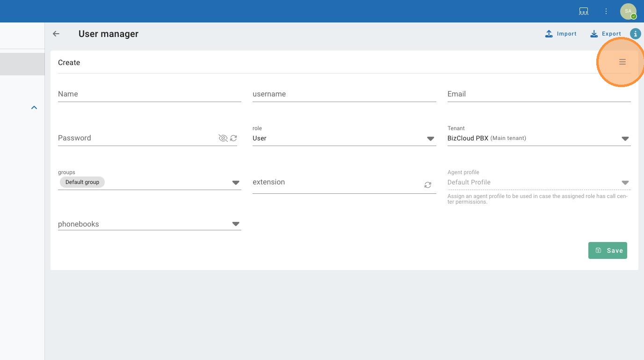
Task: Click the Default group chip
Action: (82, 182)
